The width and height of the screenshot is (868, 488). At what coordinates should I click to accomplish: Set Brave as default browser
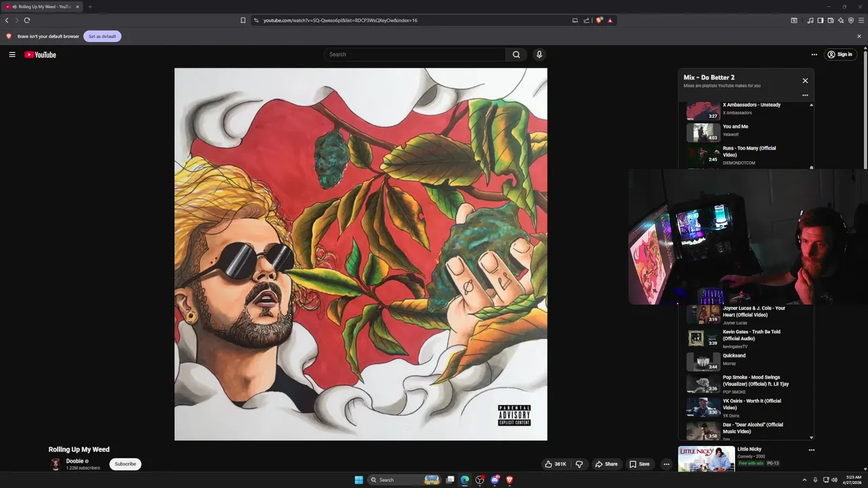pyautogui.click(x=102, y=36)
